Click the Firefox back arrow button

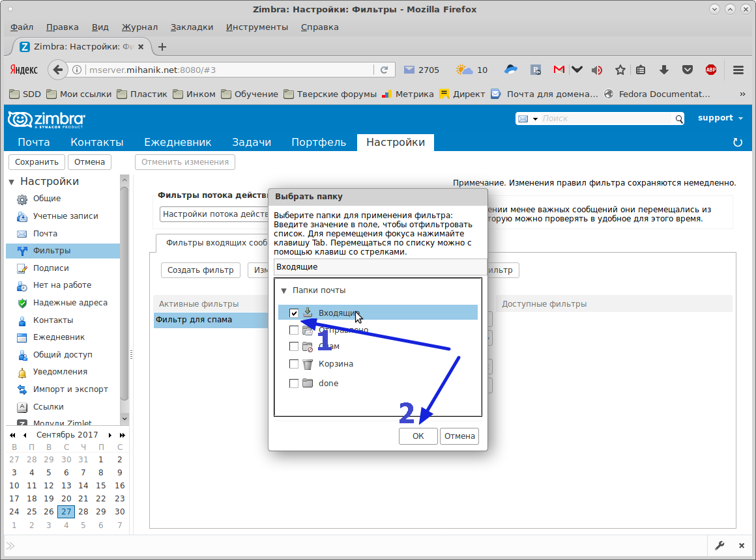[58, 70]
